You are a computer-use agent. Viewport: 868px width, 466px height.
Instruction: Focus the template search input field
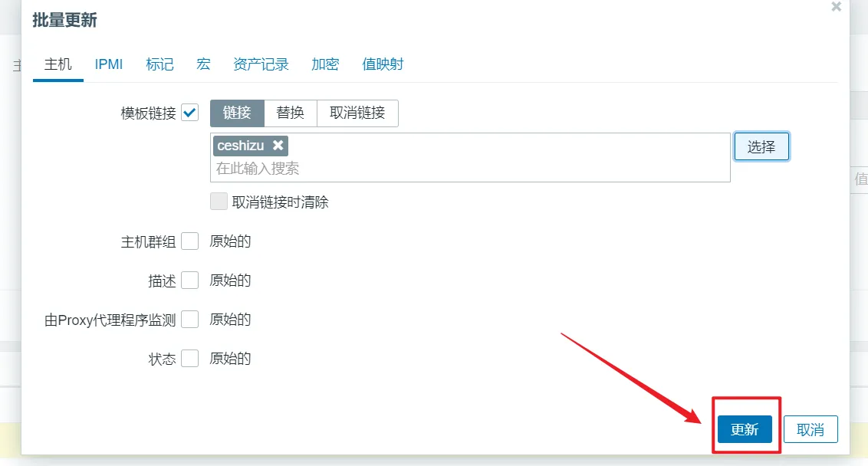point(460,168)
